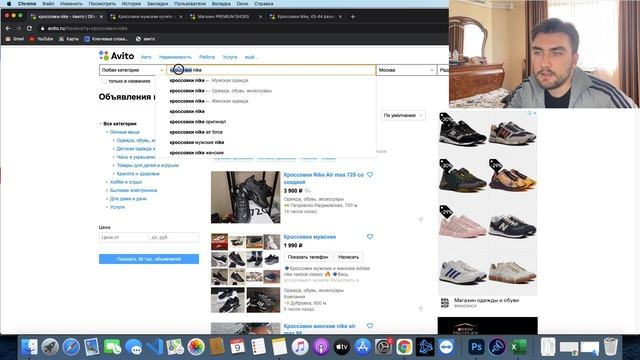Open a new Chrome tab with plus icon
Screen dimensions: 640x360
pos(353,17)
